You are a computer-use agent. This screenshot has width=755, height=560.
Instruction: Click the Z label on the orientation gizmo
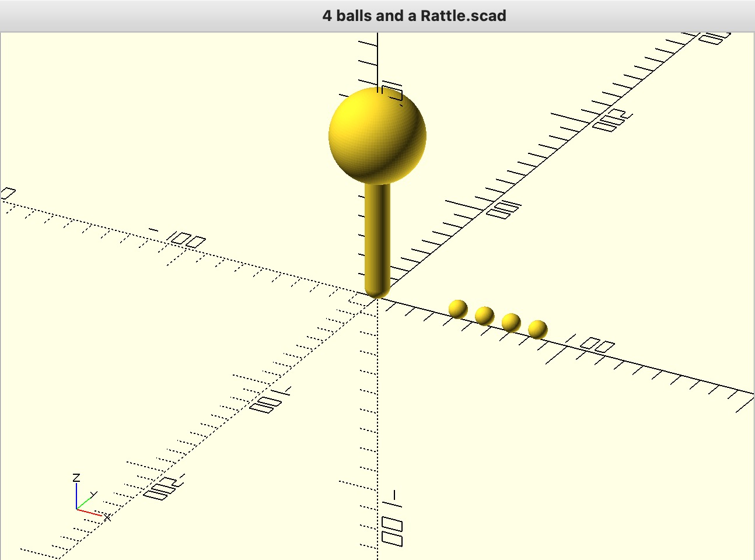[x=76, y=478]
